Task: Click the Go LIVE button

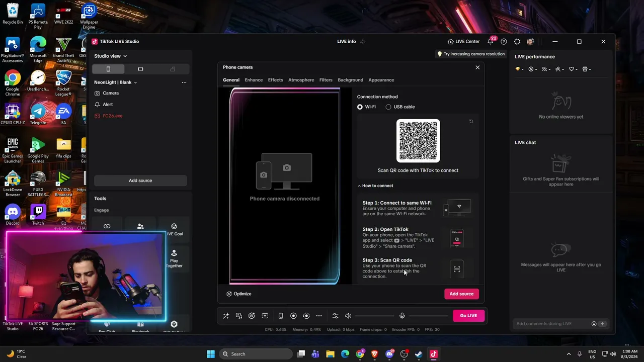Action: coord(468,315)
